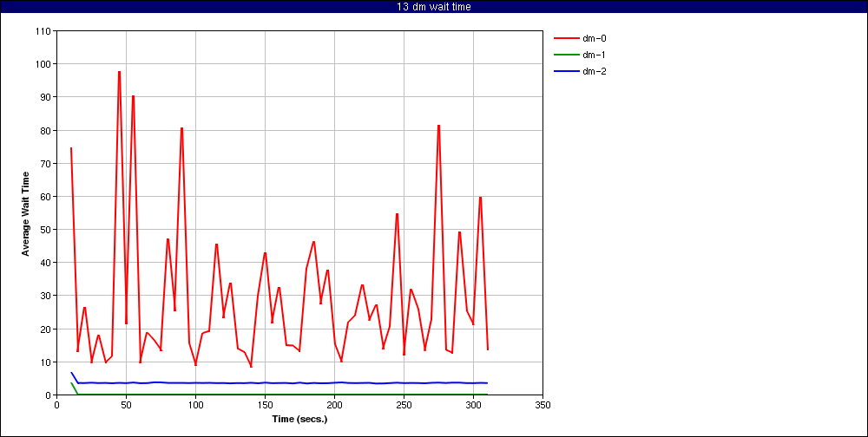Click the y-axis tick label 70
868x437 pixels.
coord(47,164)
